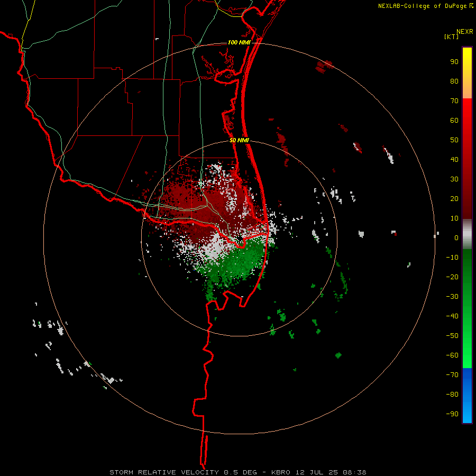
Task: Click the NEXR label above color scale
Action: click(x=464, y=32)
